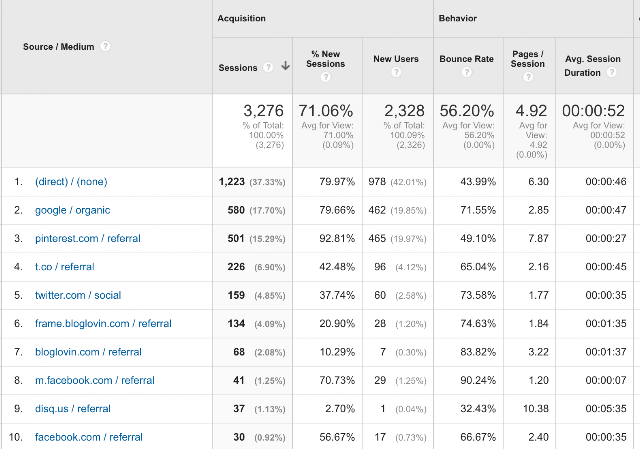Screen dimensions: 640x449
Task: Click new users value 978
Action: click(x=377, y=182)
